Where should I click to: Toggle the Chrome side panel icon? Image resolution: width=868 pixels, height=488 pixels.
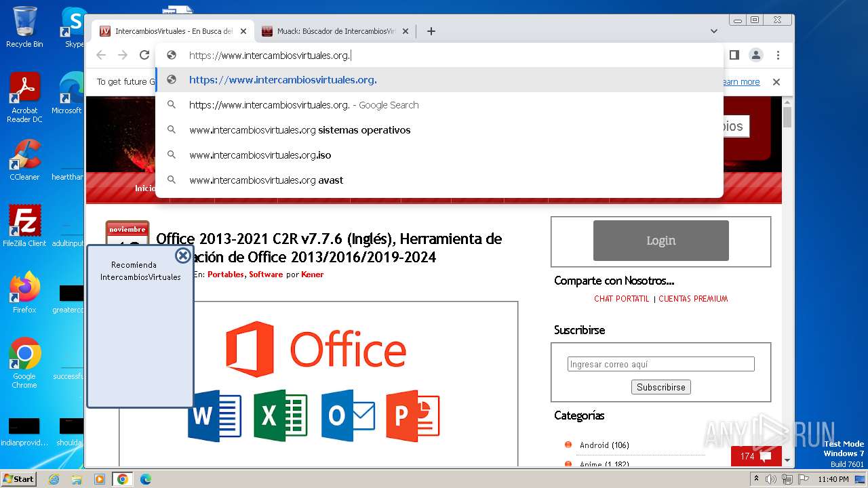(x=734, y=55)
